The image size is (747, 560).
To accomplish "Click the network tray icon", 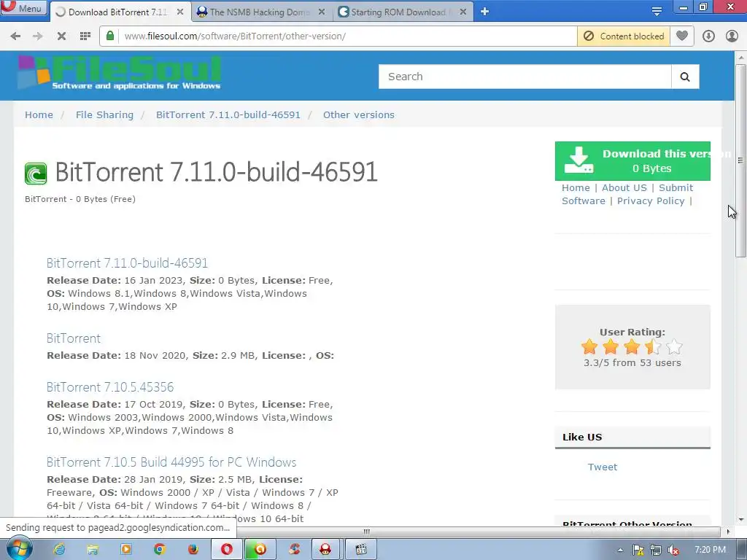I will click(656, 551).
